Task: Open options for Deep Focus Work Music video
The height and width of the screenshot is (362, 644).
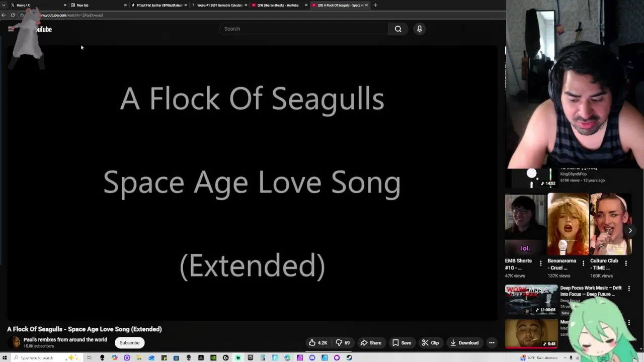Action: tap(629, 289)
